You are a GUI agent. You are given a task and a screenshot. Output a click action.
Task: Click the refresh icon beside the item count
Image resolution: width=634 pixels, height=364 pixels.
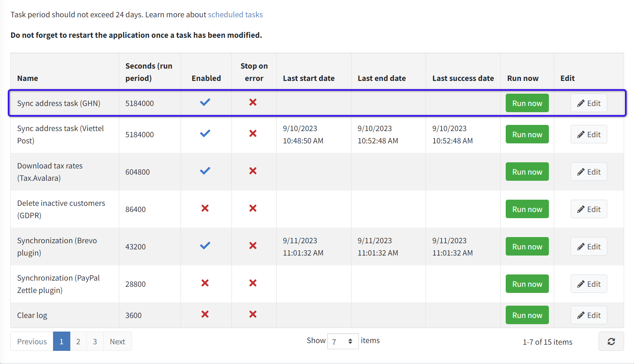pyautogui.click(x=611, y=341)
